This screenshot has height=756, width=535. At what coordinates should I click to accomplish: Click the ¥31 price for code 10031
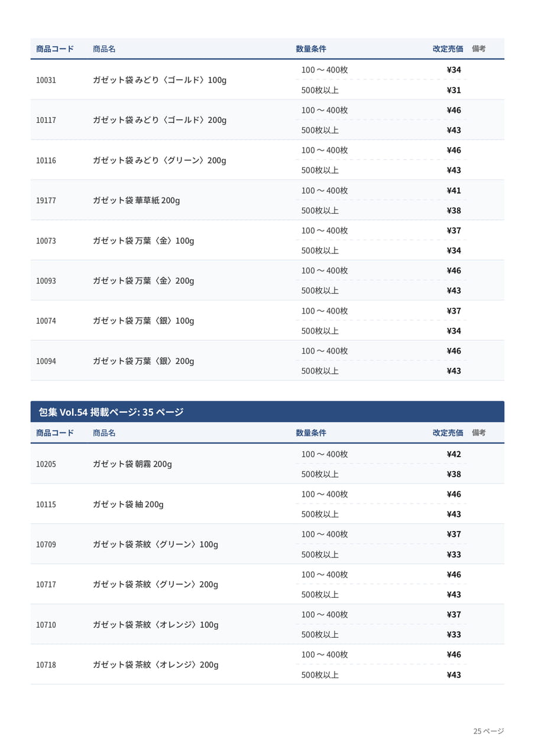tap(454, 90)
